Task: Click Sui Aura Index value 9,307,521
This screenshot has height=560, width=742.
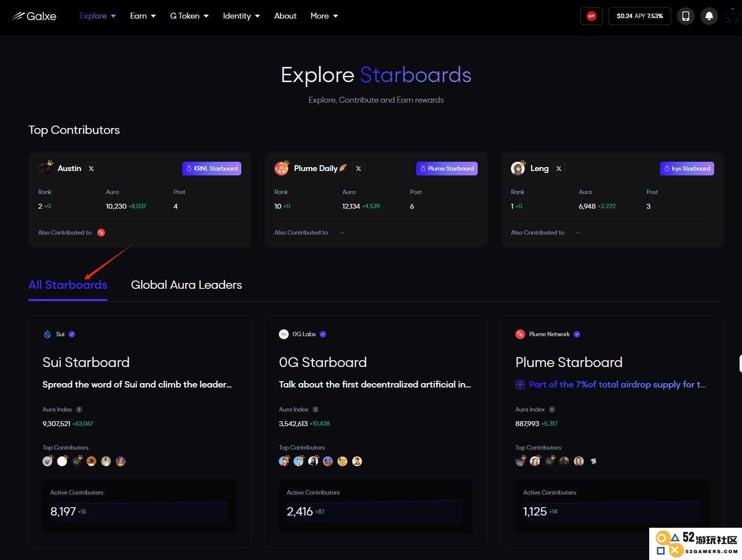Action: tap(56, 424)
